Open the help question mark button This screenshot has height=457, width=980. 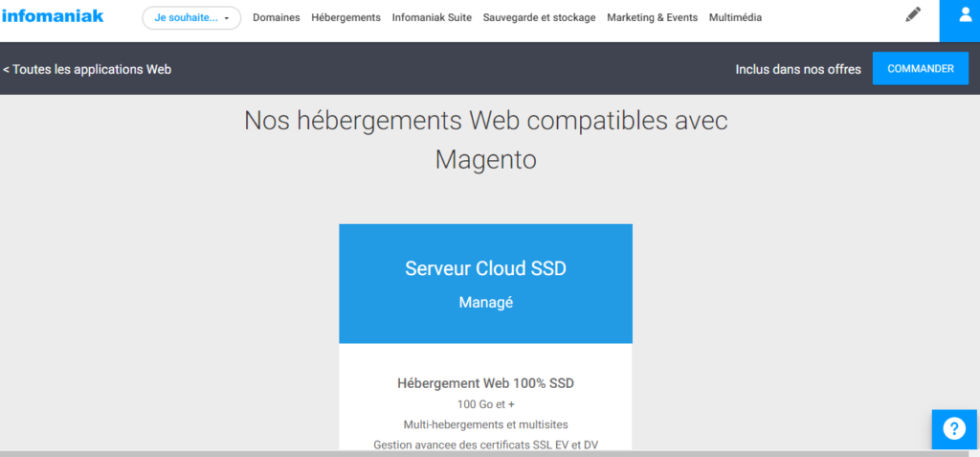[954, 429]
